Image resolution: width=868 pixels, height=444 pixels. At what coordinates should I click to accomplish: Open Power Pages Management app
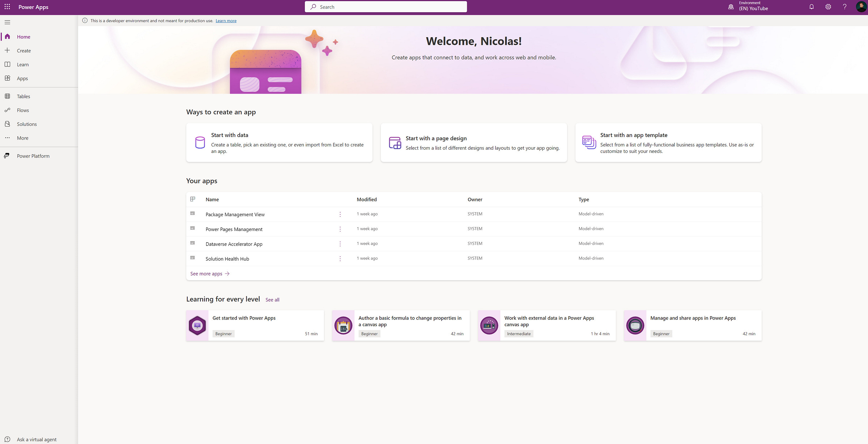(x=234, y=229)
